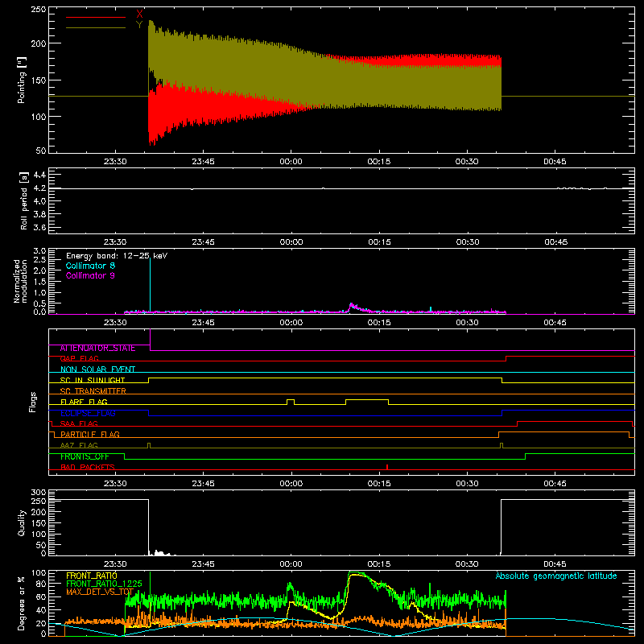Screen dimensions: 644x644
Task: Click the '4.4' tick on Roll period axis
Action: pyautogui.click(x=39, y=175)
